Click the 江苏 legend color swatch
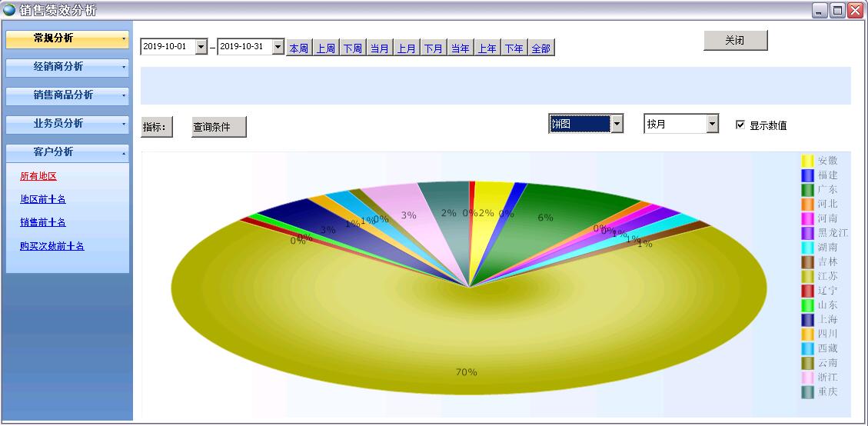The height and width of the screenshot is (426, 868). pos(807,276)
